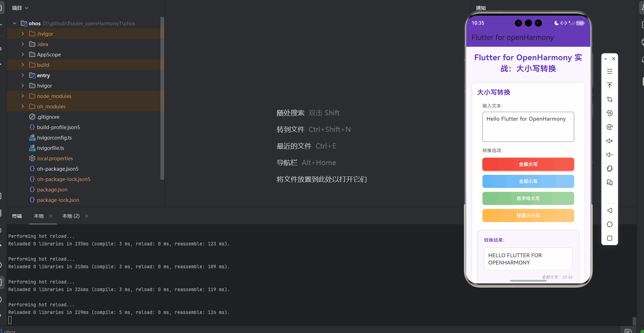Image resolution: width=644 pixels, height=333 pixels.
Task: Expand the oh_modules folder
Action: (x=23, y=106)
